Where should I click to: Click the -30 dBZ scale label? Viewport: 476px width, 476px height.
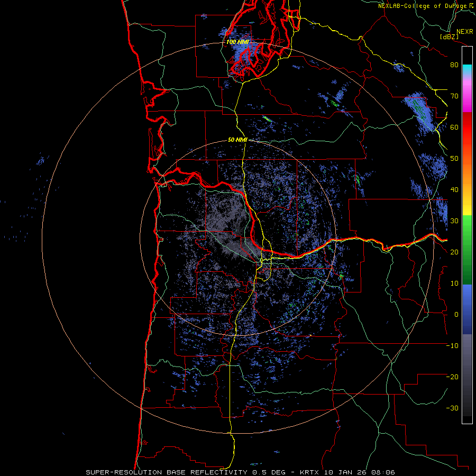(x=452, y=408)
